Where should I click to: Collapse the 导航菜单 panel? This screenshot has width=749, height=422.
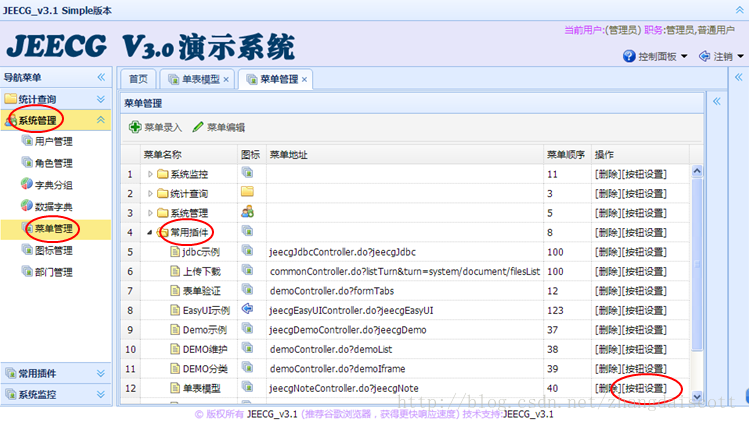pyautogui.click(x=101, y=77)
